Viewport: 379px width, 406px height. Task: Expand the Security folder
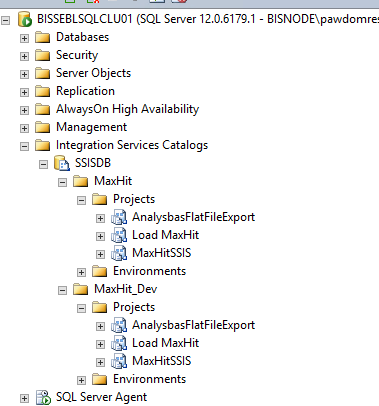point(24,56)
